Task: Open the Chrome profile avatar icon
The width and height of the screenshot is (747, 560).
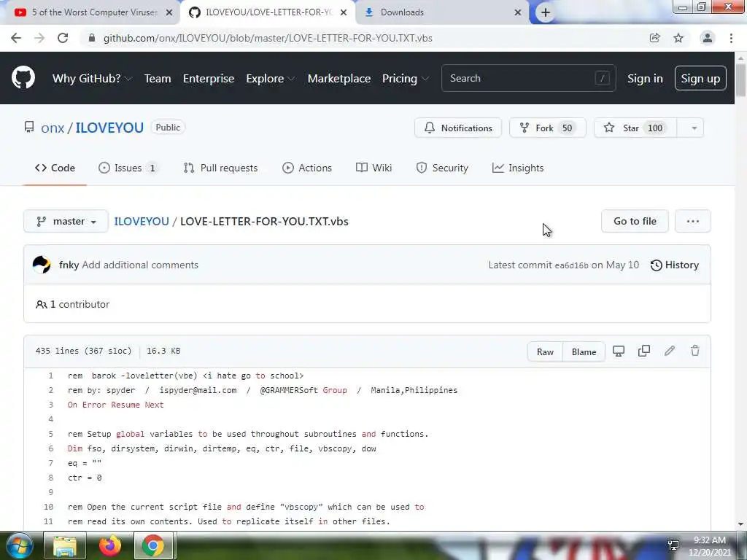Action: tap(708, 38)
